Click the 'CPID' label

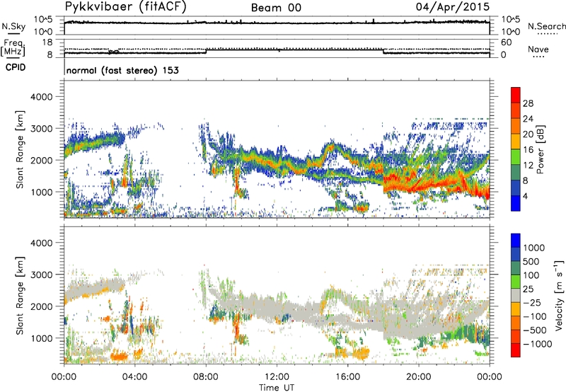[16, 67]
